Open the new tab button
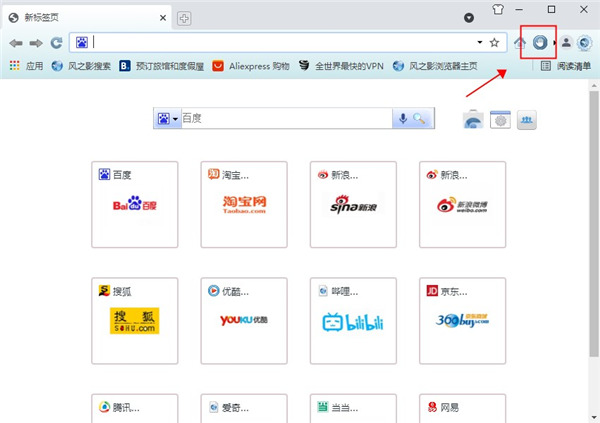Viewport: 600px width, 423px height. (x=185, y=18)
